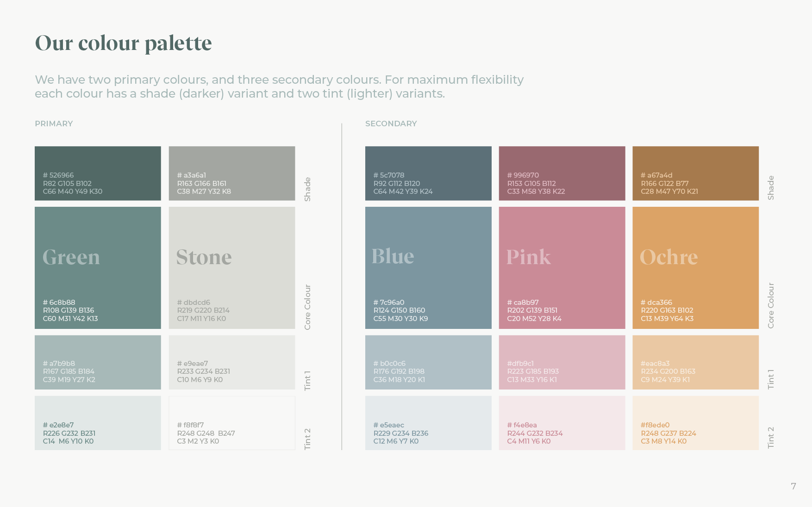Select the lightest pink swatch #f4e8ea
Viewport: 812px width, 507px height.
562,422
